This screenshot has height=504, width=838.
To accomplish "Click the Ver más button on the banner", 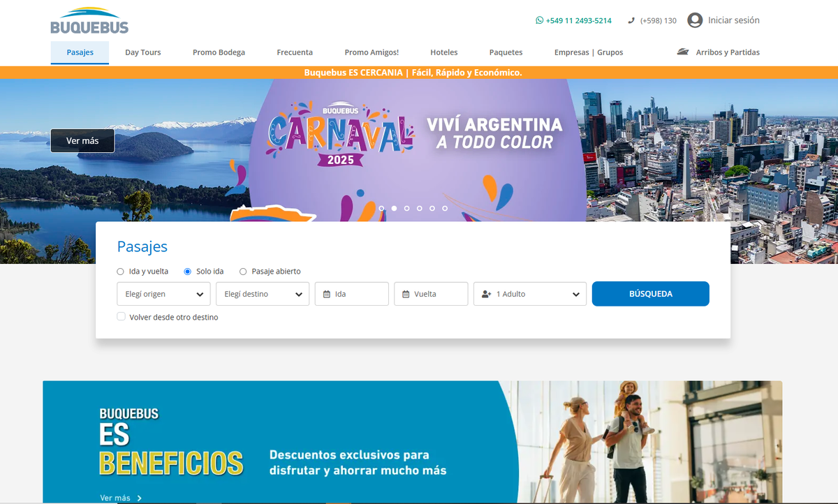I will coord(82,140).
